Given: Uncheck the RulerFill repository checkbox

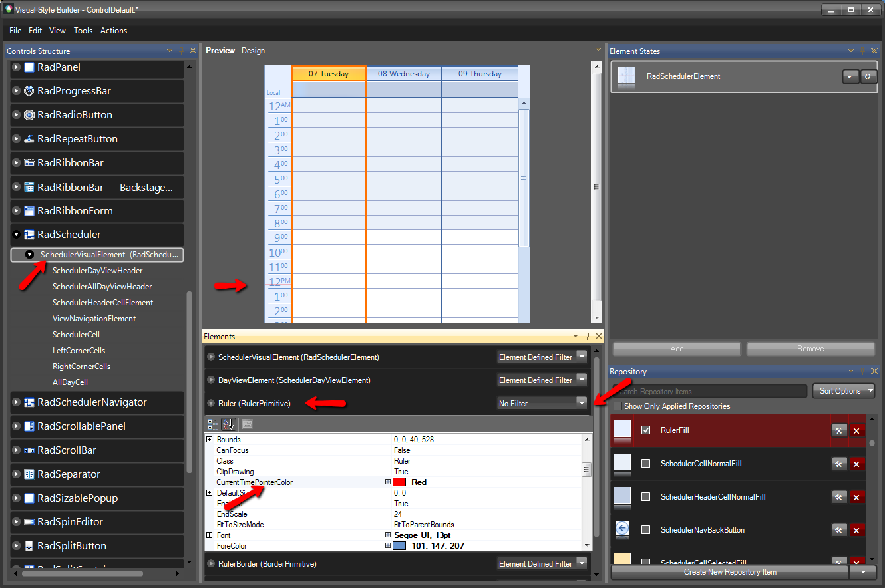Looking at the screenshot, I should [645, 430].
